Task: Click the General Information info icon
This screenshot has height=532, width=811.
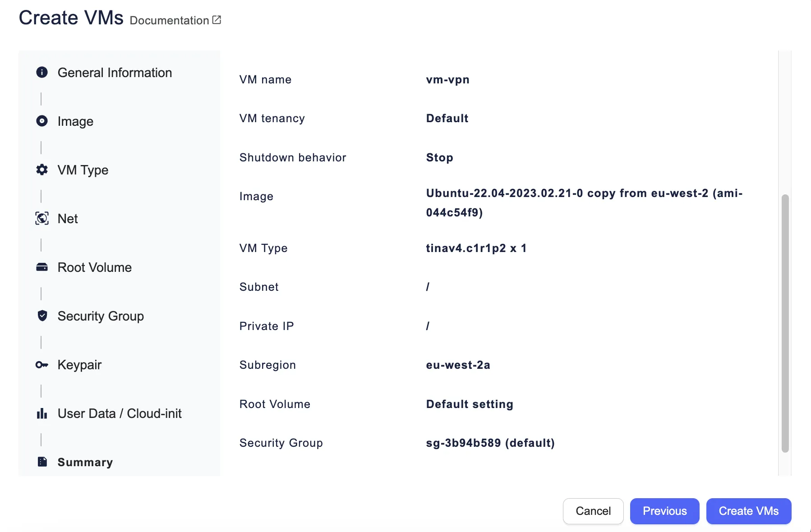Action: point(42,73)
